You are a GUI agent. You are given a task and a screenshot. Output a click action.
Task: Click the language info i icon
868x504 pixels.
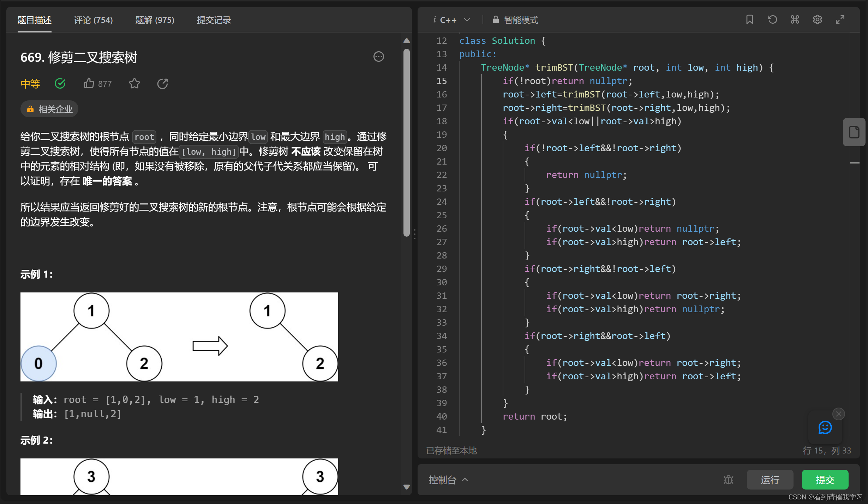(434, 20)
